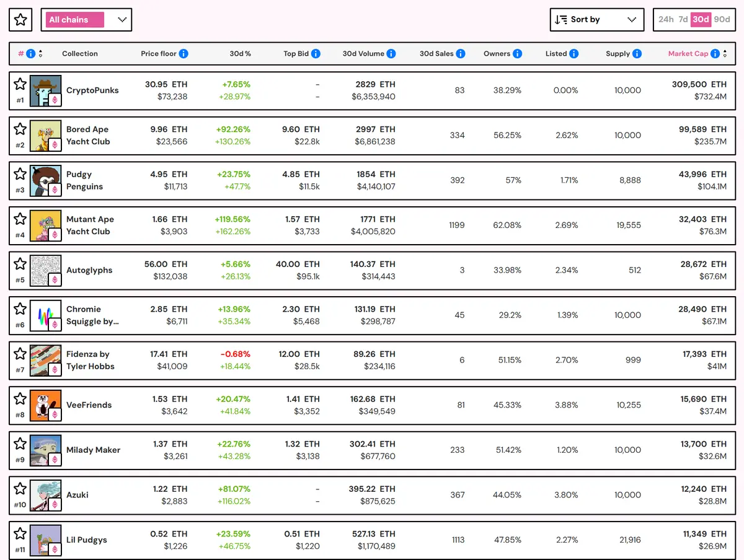Viewport: 744px width, 560px height.
Task: Click the Market Cap info icon
Action: [715, 54]
